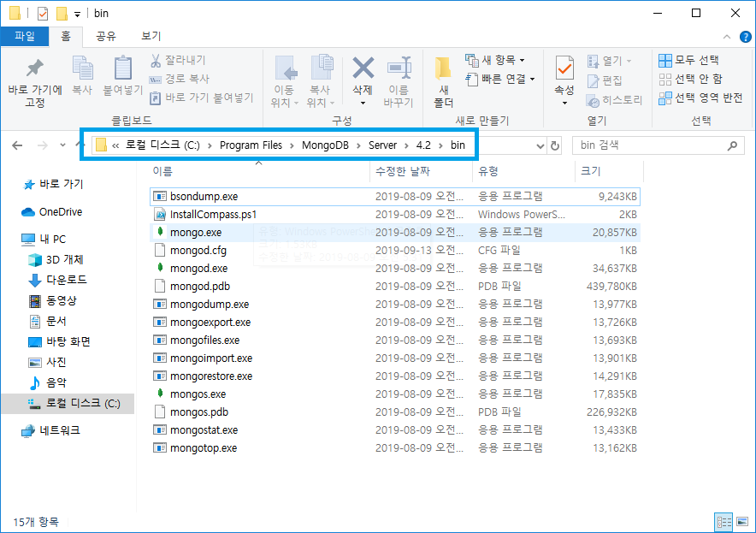Click 4.2 in the address path
Image resolution: width=756 pixels, height=533 pixels.
423,145
